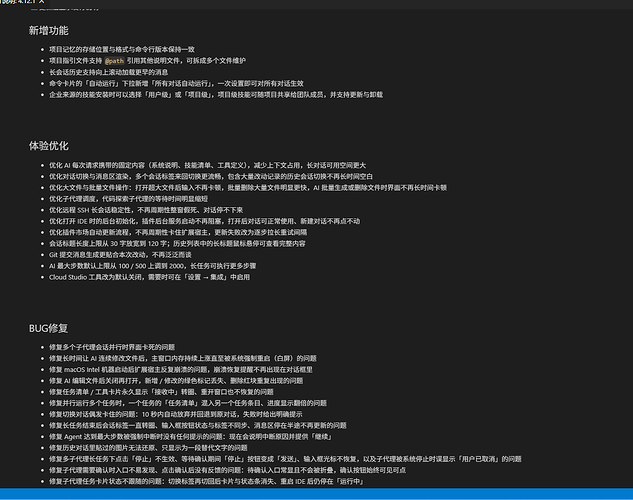Click the IDE background initialization bullet

point(204,222)
